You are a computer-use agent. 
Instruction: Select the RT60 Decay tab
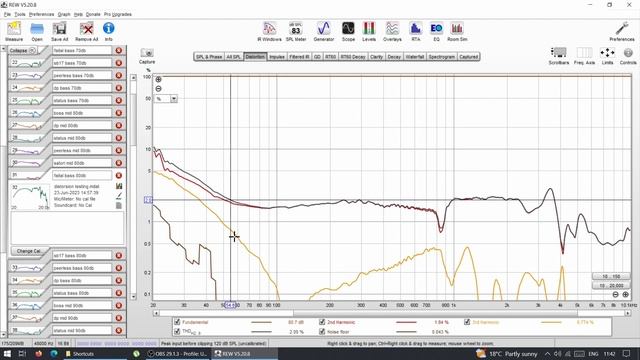coord(353,57)
